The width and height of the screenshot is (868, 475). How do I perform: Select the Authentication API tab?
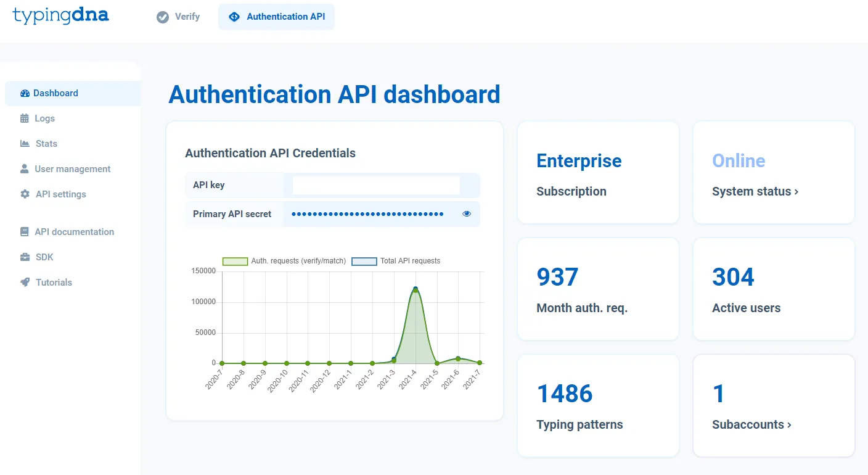(x=277, y=17)
